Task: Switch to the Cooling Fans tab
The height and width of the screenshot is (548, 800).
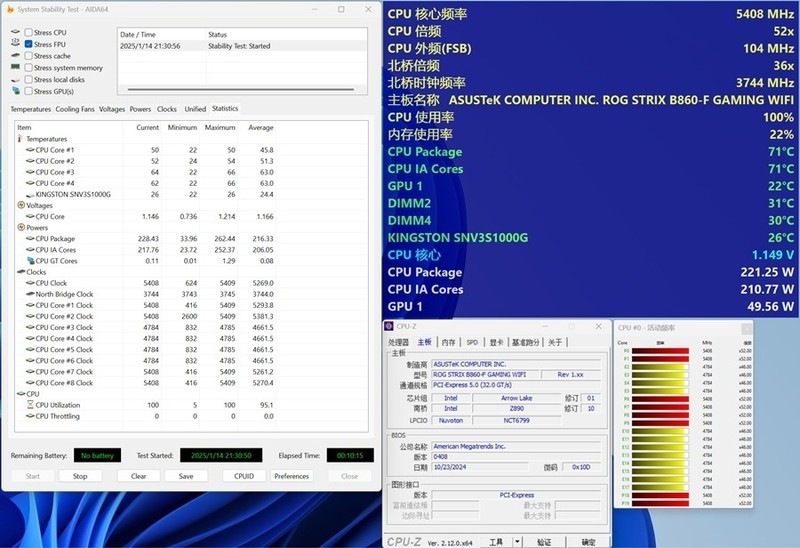Action: tap(75, 109)
